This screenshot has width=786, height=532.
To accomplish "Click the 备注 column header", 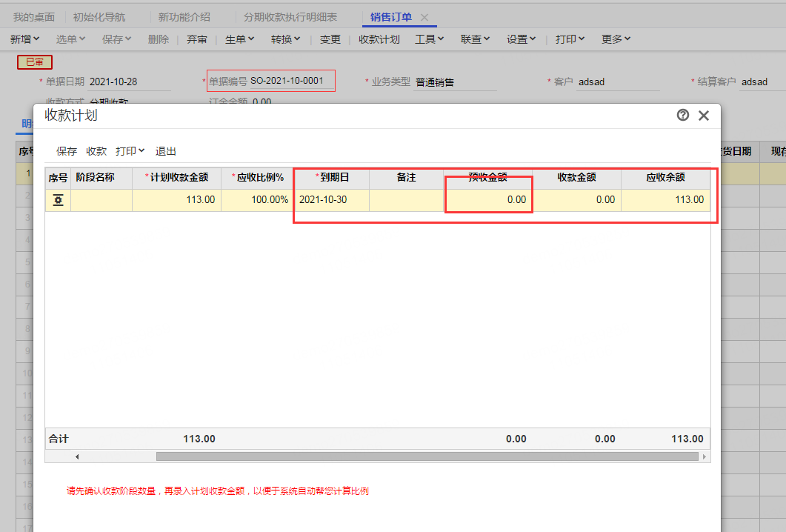I will [x=407, y=178].
